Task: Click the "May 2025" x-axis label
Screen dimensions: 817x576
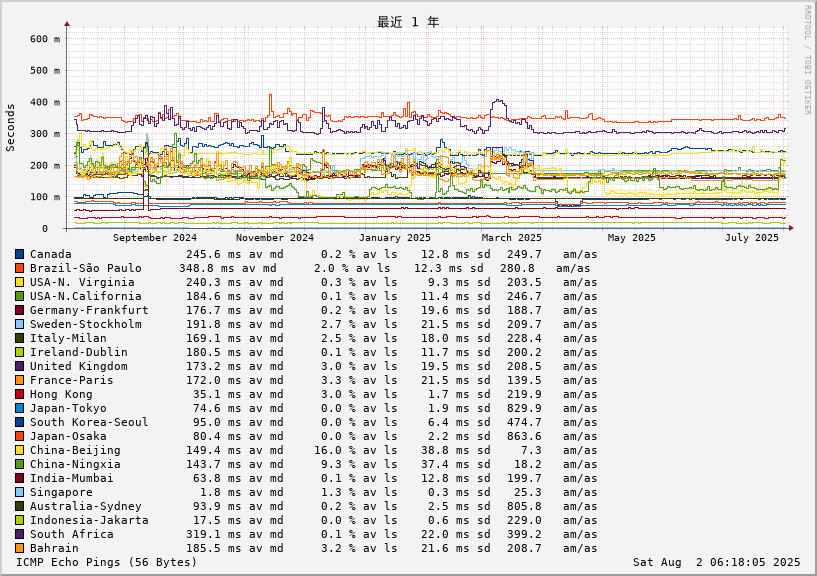Action: point(632,238)
